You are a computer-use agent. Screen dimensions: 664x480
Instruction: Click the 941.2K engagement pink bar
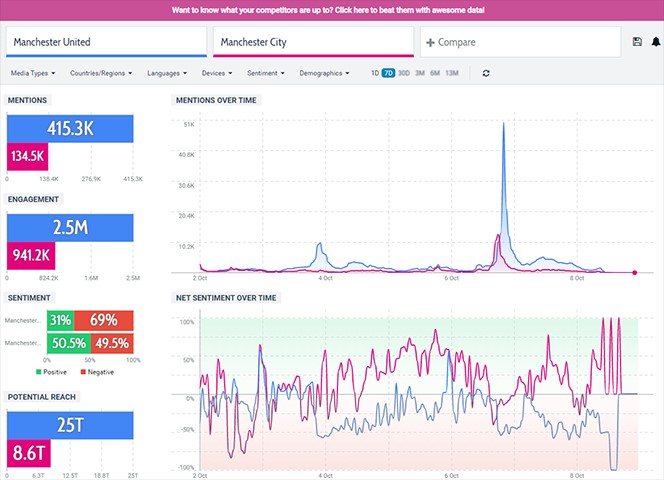point(31,255)
